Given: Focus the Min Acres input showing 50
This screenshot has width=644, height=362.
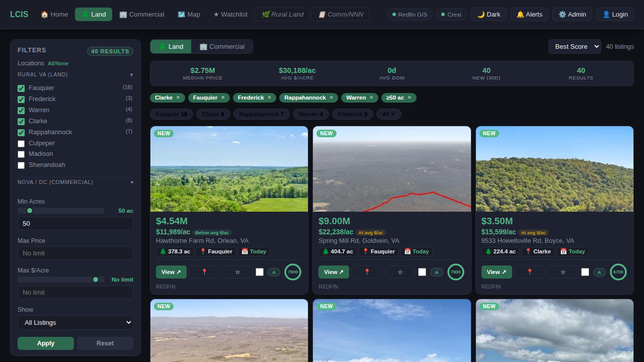Looking at the screenshot, I should [75, 223].
